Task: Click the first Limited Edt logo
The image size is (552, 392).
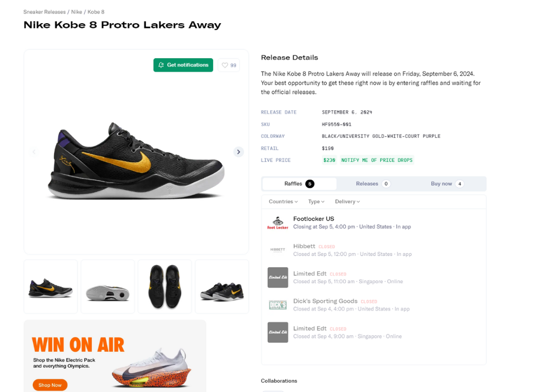Action: coord(278,277)
